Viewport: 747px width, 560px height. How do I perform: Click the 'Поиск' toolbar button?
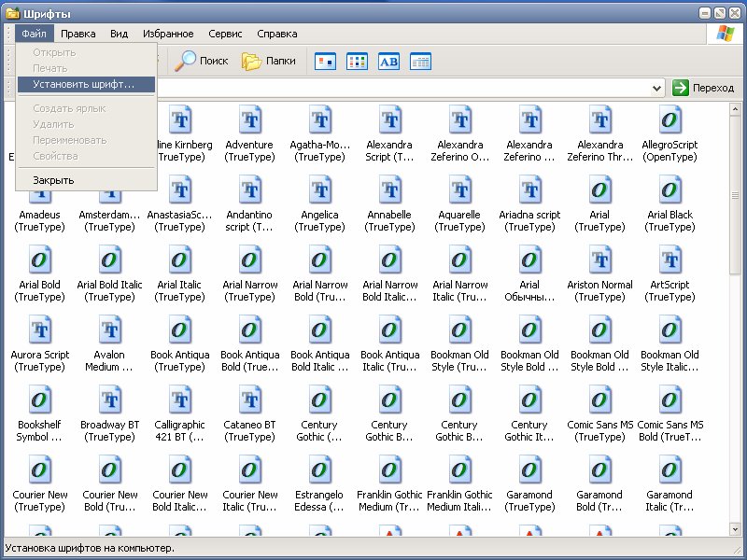[x=201, y=61]
